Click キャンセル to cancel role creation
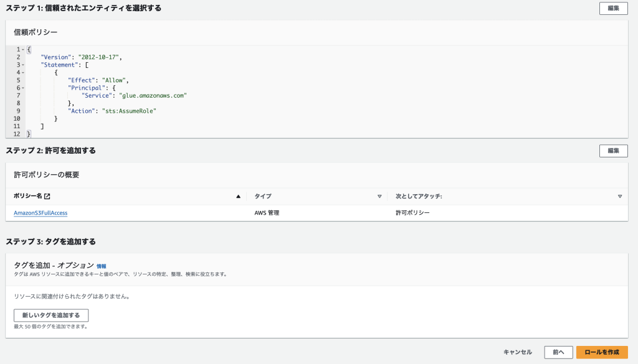Screen dimensions: 638x364 517,352
